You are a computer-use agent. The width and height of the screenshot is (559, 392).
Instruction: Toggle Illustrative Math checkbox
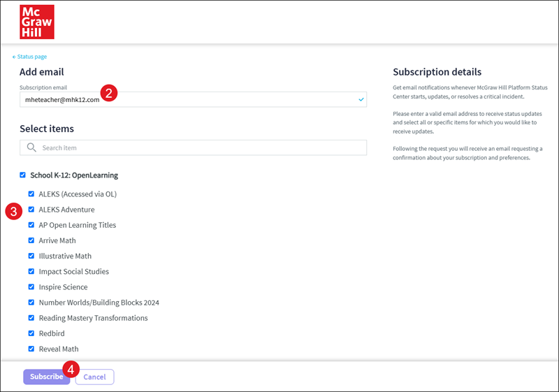tap(31, 256)
